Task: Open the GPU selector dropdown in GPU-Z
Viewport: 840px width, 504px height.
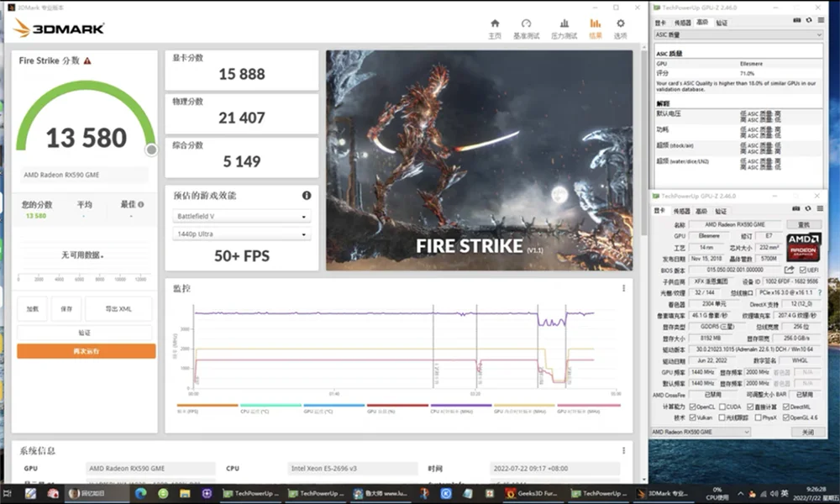Action: pyautogui.click(x=701, y=432)
